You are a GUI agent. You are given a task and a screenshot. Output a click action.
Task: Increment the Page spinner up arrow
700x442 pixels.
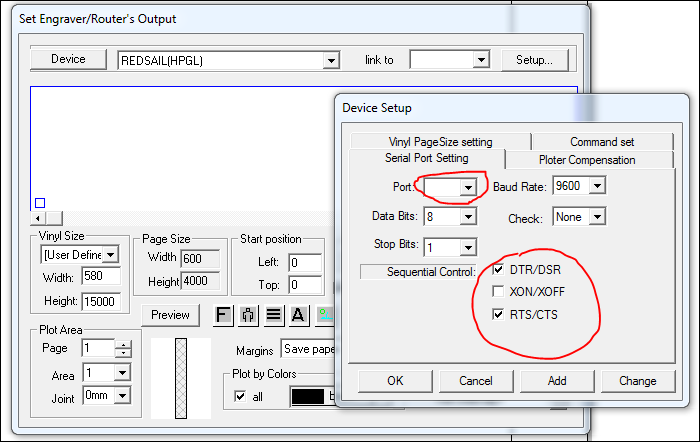point(123,344)
